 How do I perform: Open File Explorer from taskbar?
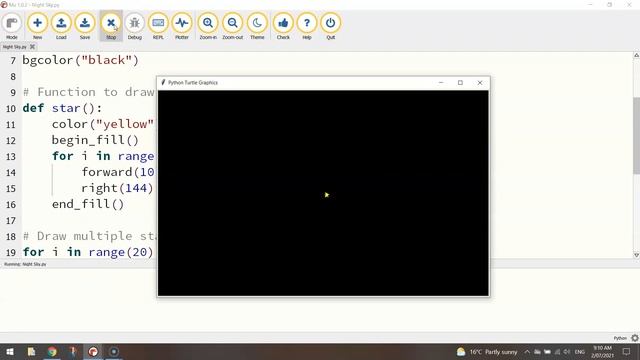[x=31, y=351]
